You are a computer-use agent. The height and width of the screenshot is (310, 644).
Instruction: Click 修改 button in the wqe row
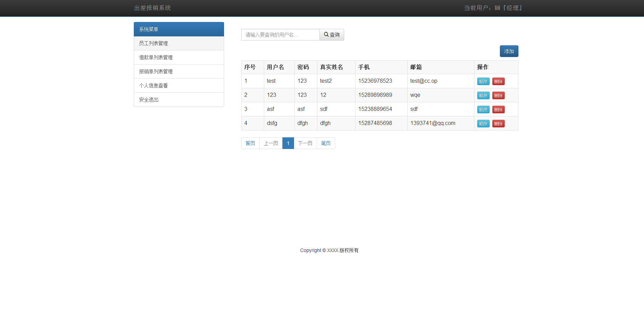483,95
